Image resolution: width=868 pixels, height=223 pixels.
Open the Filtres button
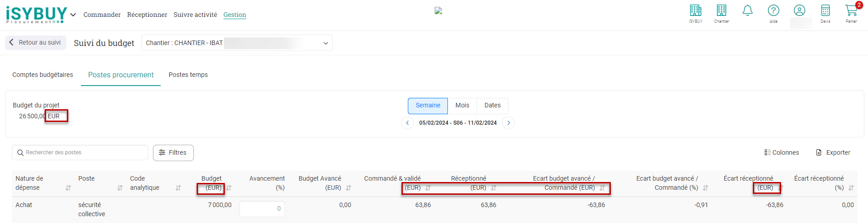[x=173, y=153]
